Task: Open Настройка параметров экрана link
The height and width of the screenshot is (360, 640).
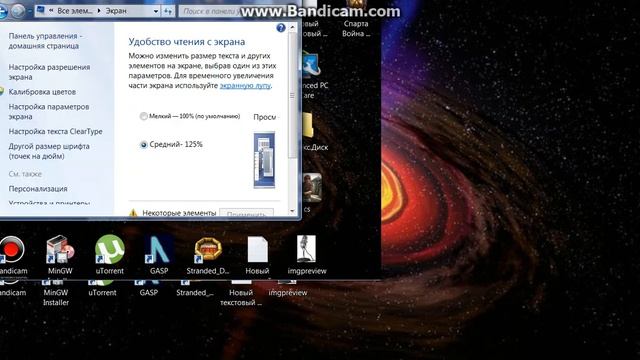Action: 49,111
